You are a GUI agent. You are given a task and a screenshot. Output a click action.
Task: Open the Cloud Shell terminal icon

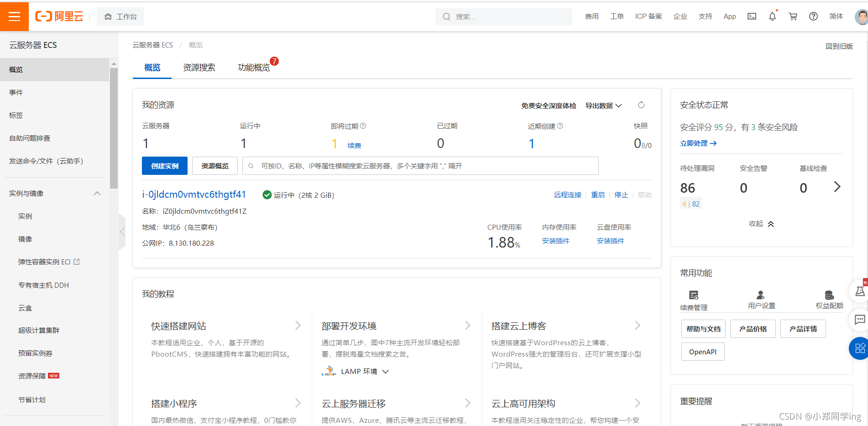click(752, 16)
